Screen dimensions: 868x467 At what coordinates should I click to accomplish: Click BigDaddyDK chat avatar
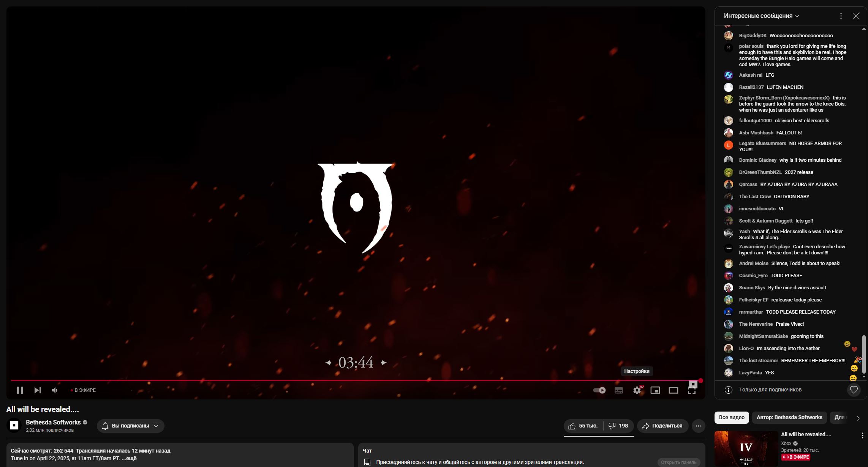pos(728,36)
